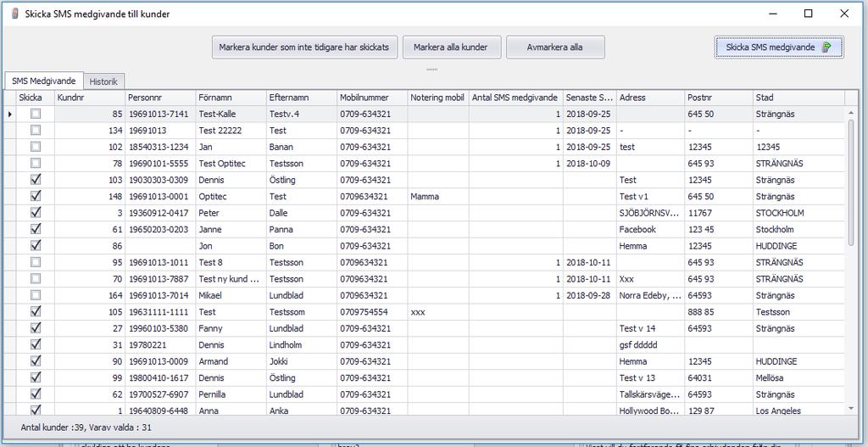The width and height of the screenshot is (868, 447).
Task: Click date 2018-10-09 cell
Action: point(590,164)
